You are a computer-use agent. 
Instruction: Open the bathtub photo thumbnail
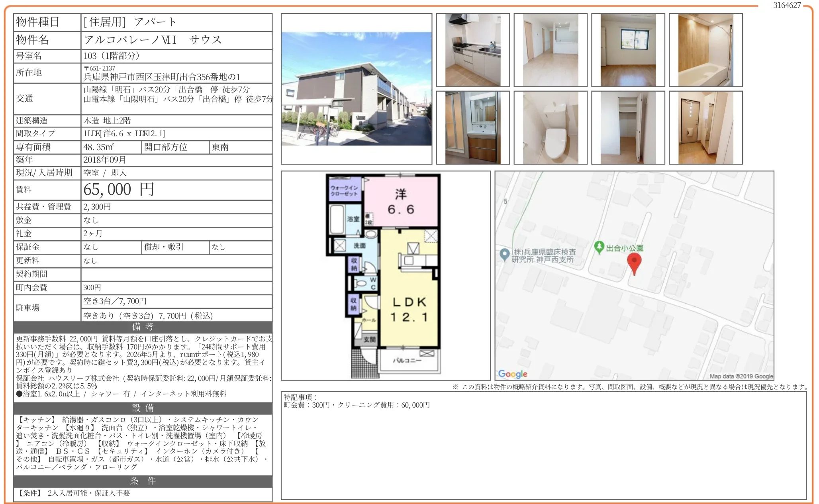pyautogui.click(x=705, y=50)
